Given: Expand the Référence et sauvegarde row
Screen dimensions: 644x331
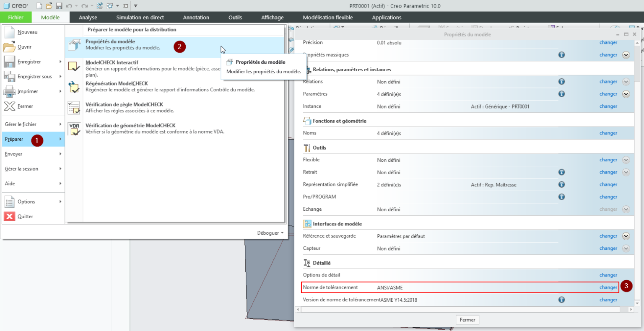Looking at the screenshot, I should point(626,236).
